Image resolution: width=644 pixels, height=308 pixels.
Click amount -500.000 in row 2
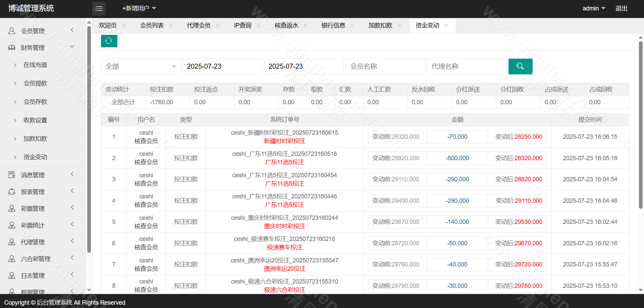(x=457, y=158)
